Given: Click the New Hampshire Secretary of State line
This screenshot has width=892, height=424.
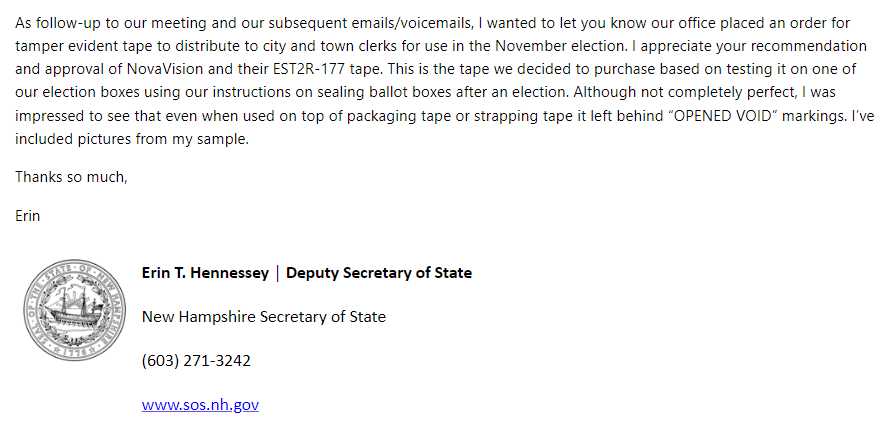Looking at the screenshot, I should [x=263, y=317].
